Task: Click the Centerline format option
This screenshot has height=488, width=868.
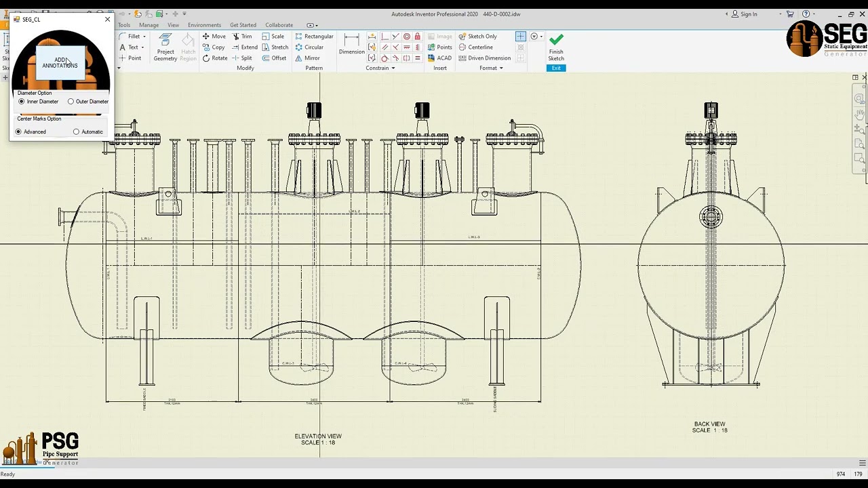Action: coord(475,47)
